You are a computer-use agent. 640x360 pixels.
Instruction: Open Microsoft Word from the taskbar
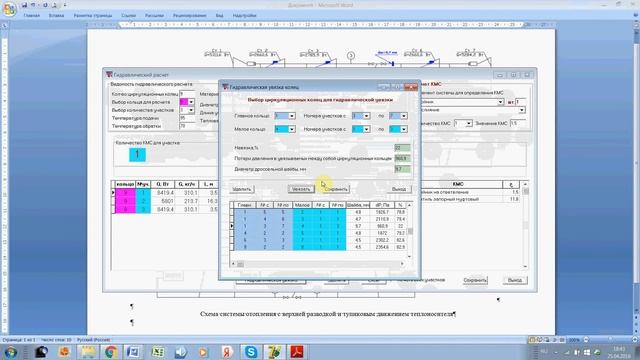click(133, 351)
